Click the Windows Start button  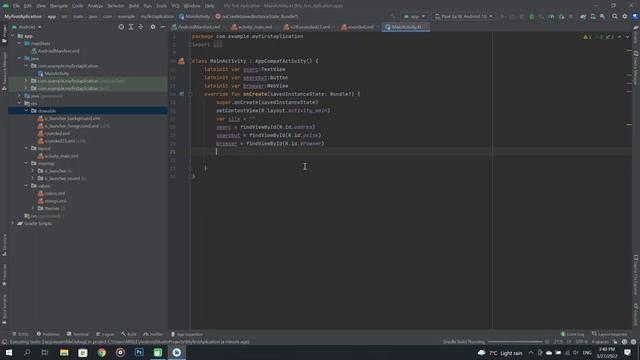[9, 352]
